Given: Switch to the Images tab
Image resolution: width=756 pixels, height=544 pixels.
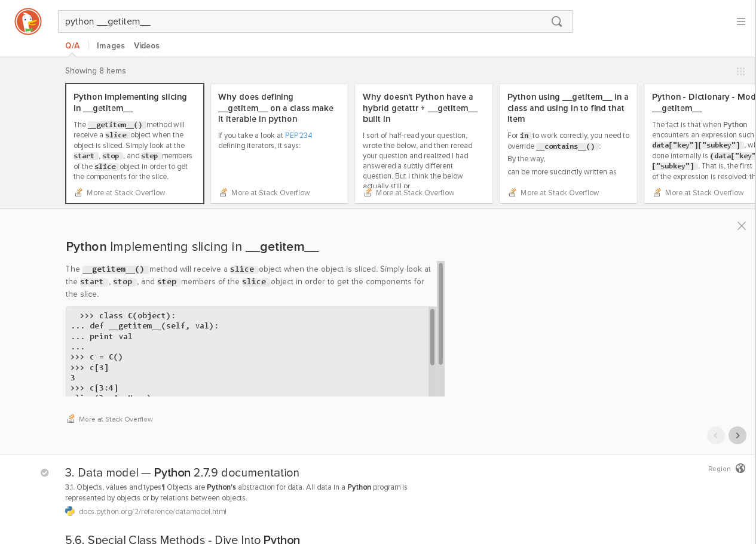Looking at the screenshot, I should pos(111,45).
